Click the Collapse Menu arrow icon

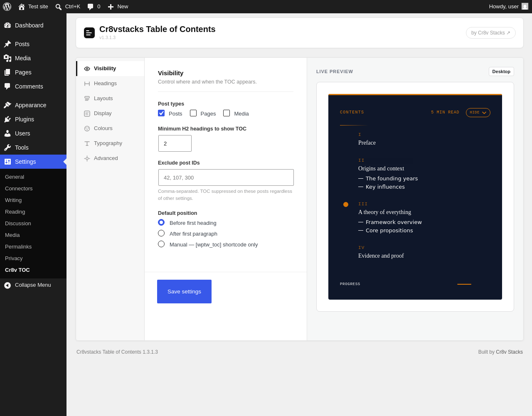click(7, 286)
